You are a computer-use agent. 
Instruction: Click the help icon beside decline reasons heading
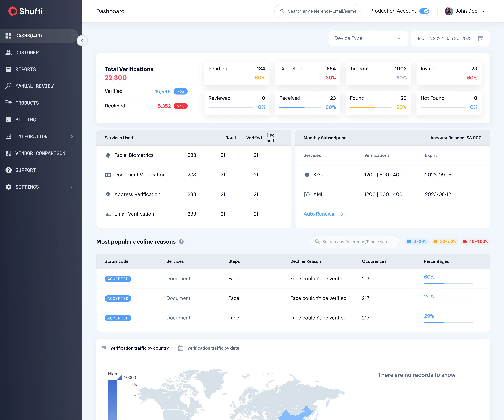point(181,242)
